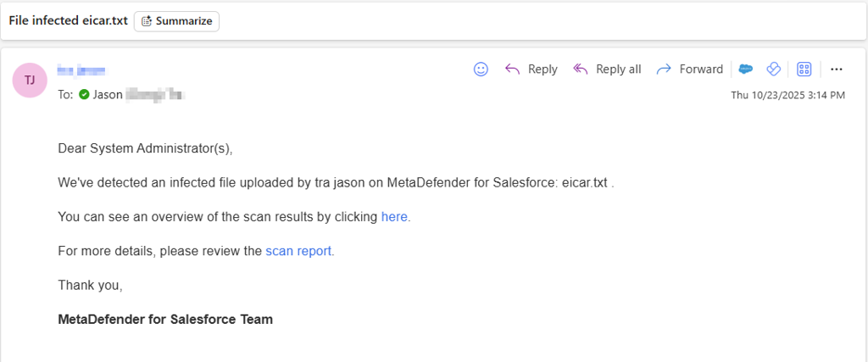Reply to the infected file email
Screen dimensions: 868x362
pos(531,70)
